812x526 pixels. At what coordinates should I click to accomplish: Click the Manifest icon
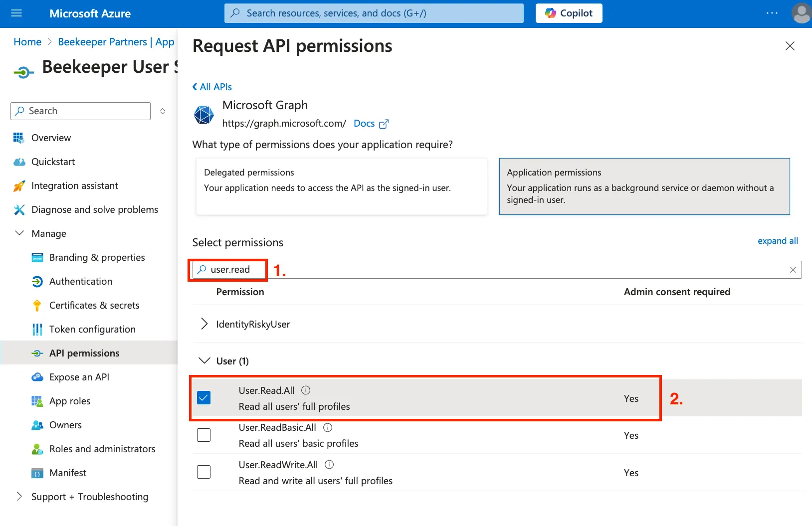coord(37,473)
